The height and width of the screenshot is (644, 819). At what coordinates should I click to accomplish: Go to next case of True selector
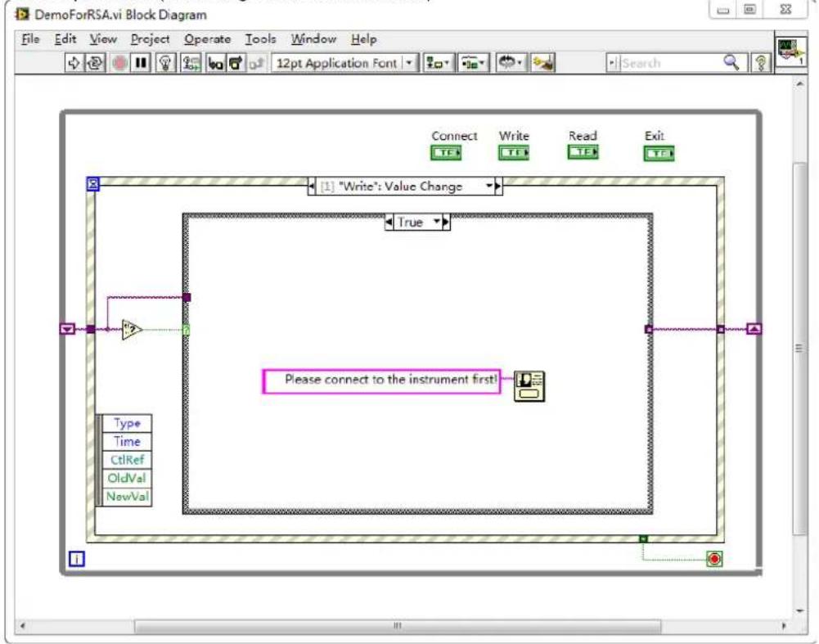coord(446,223)
